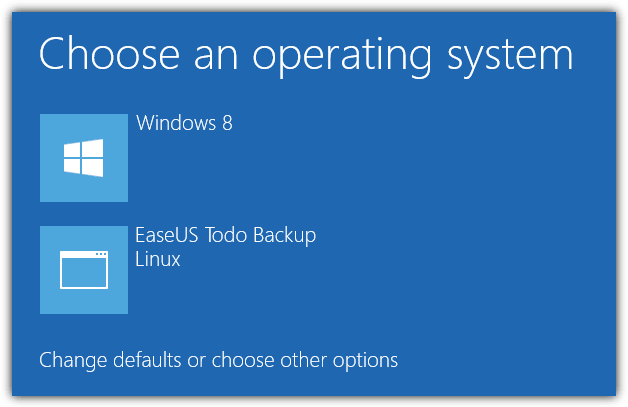Image resolution: width=628 pixels, height=407 pixels.
Task: Boot into Windows 8 via its label
Action: tap(184, 123)
